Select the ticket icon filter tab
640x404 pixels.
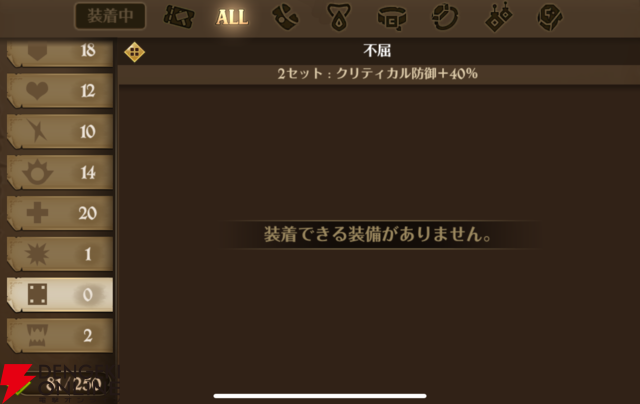point(179,17)
